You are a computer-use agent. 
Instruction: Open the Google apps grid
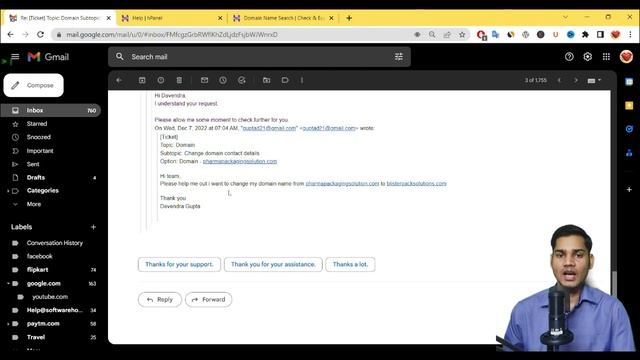[606, 57]
